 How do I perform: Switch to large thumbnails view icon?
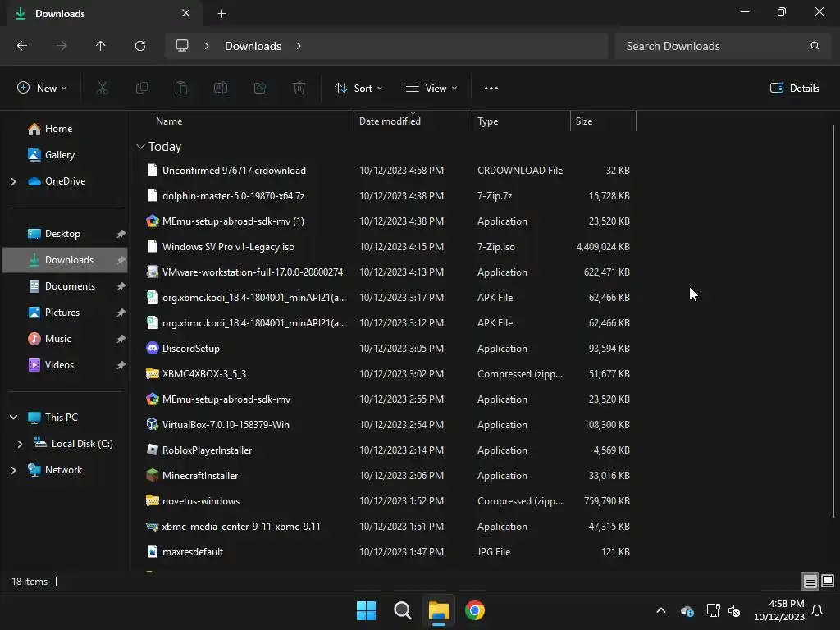coord(828,581)
